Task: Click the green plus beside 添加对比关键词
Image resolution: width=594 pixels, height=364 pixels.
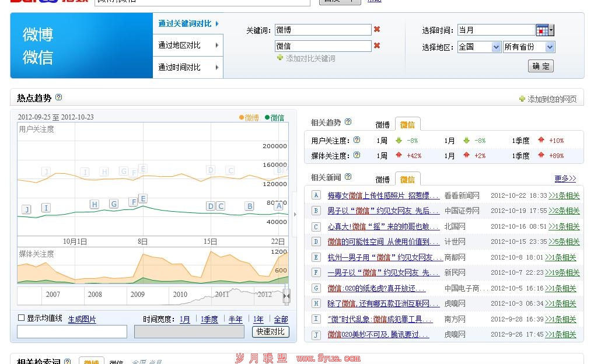Action: coord(280,58)
